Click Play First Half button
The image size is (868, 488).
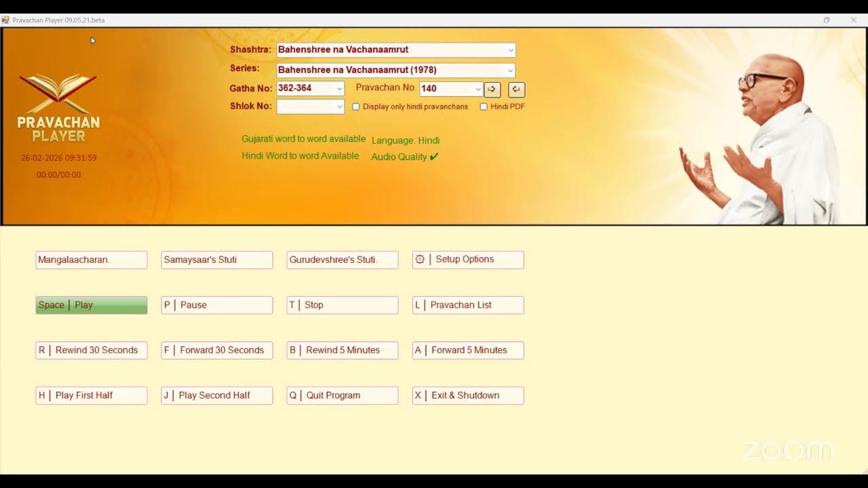click(92, 396)
